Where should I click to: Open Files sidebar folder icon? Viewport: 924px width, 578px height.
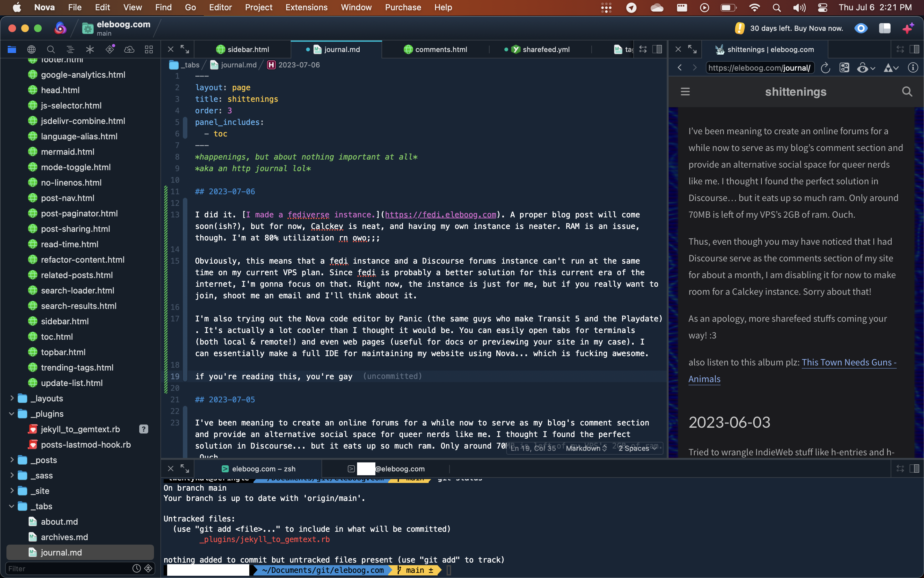coord(12,49)
